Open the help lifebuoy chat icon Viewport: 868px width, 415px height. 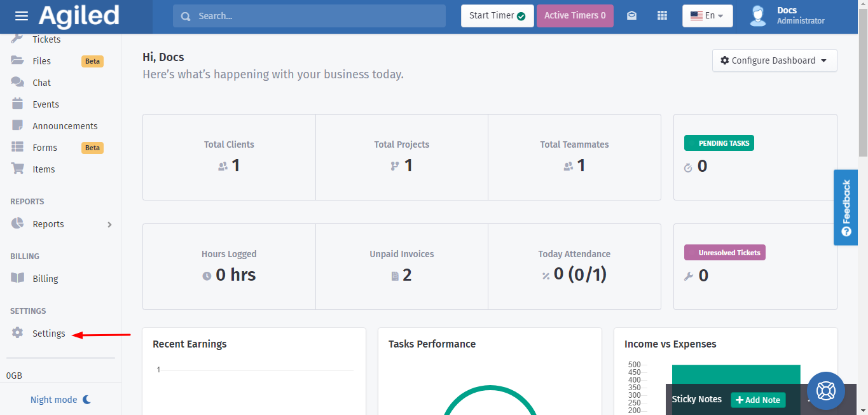(825, 390)
